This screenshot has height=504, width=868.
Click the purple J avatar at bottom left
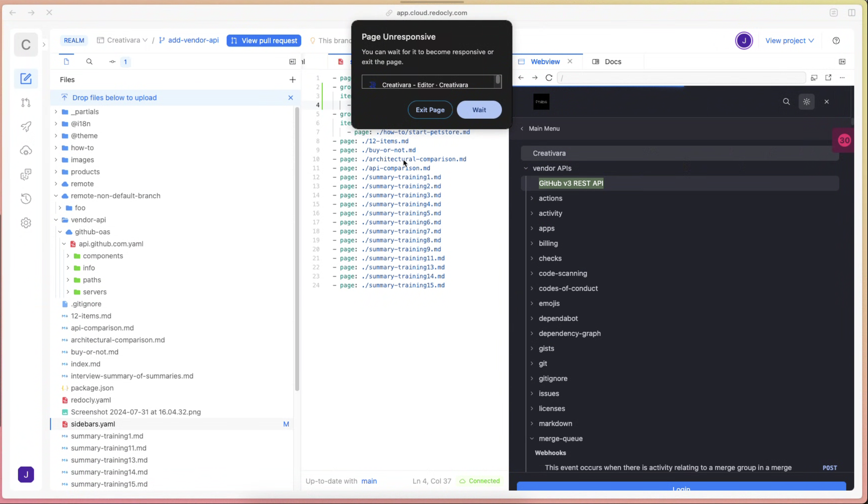click(26, 474)
